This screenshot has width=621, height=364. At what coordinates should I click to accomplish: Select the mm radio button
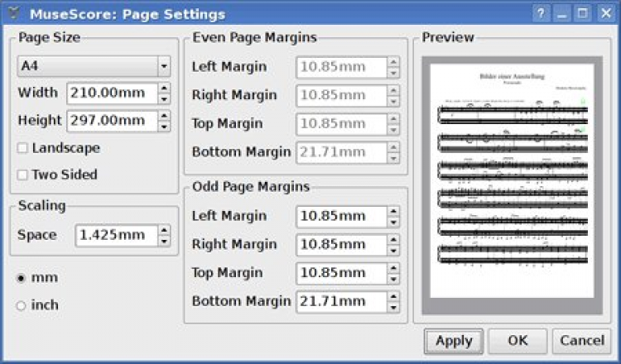(x=22, y=279)
